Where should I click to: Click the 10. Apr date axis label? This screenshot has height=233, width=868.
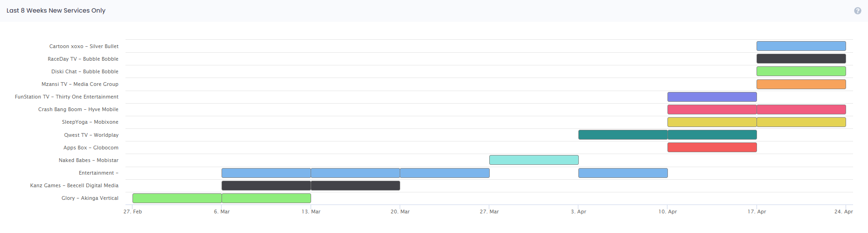(x=667, y=212)
